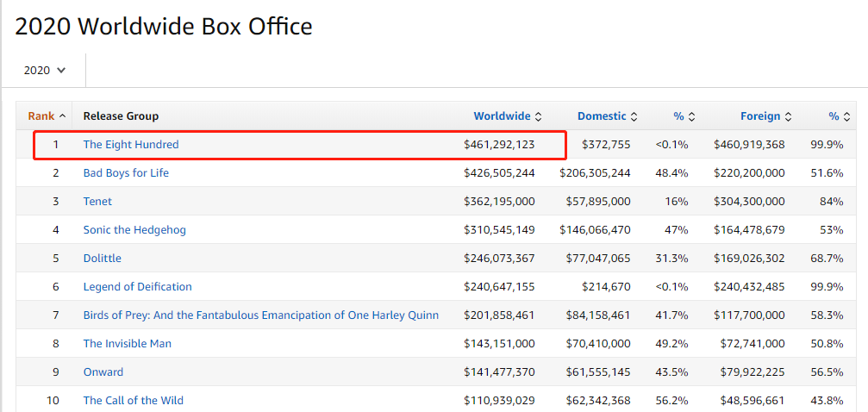Select worldwide value $246,073,367
The image size is (868, 412).
[x=499, y=258]
